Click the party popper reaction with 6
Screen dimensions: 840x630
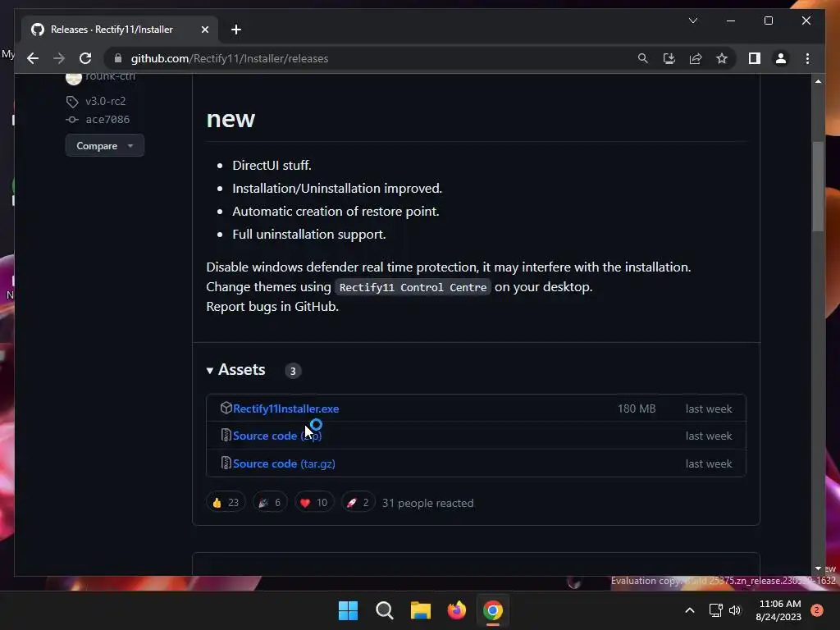click(270, 503)
